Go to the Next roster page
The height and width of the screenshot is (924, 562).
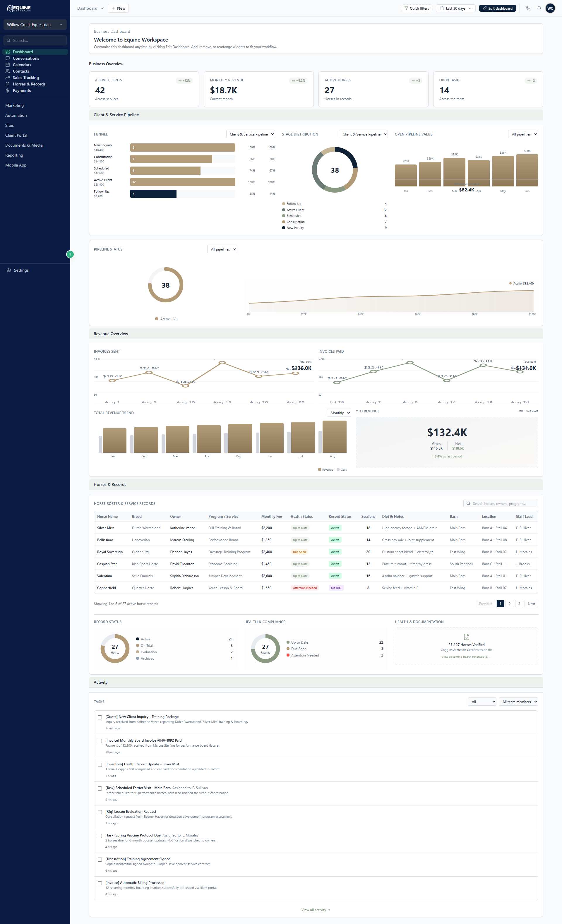[531, 604]
